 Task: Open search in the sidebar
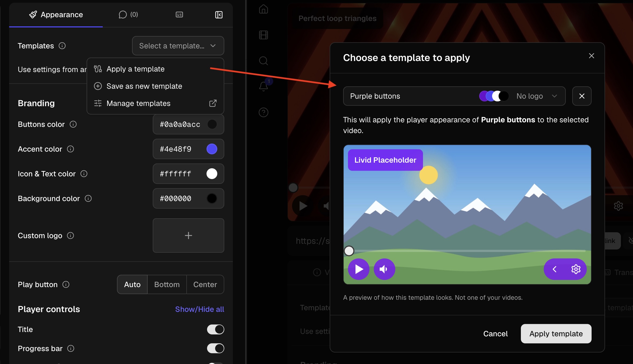(264, 61)
